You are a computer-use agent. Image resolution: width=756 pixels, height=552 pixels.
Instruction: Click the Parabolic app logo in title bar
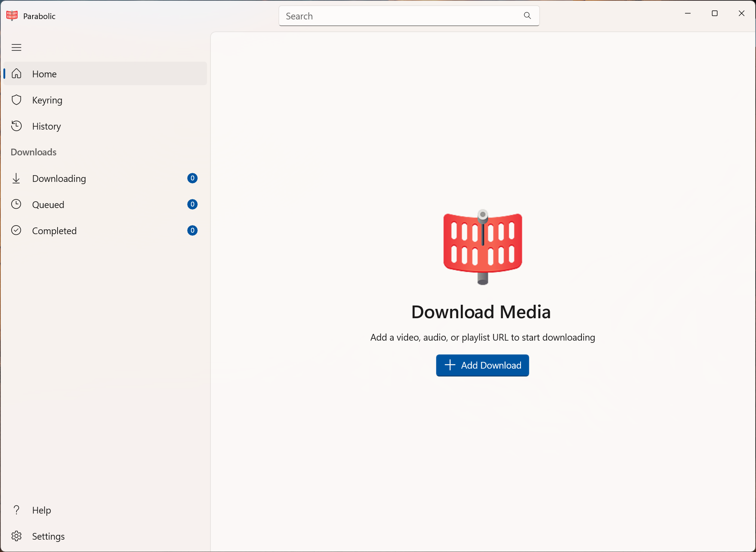pyautogui.click(x=12, y=16)
